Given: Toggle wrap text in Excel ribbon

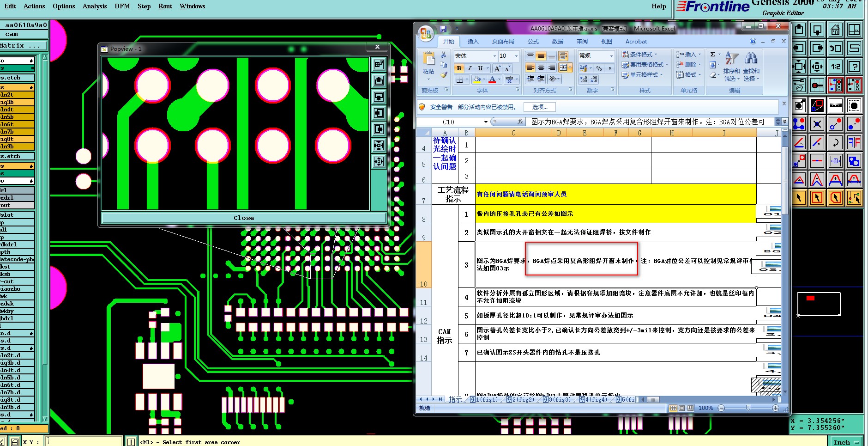Looking at the screenshot, I should point(563,56).
